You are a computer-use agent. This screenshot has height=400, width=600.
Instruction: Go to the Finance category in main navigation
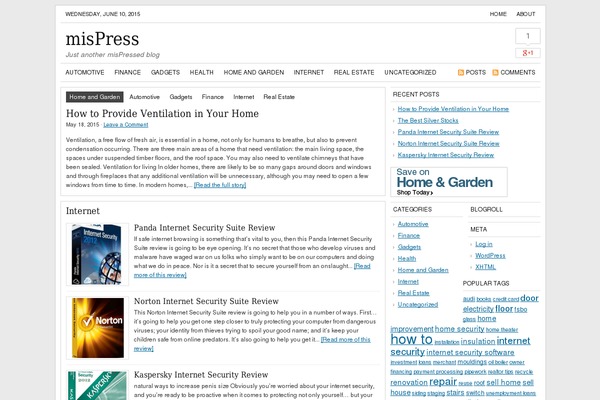pos(127,72)
